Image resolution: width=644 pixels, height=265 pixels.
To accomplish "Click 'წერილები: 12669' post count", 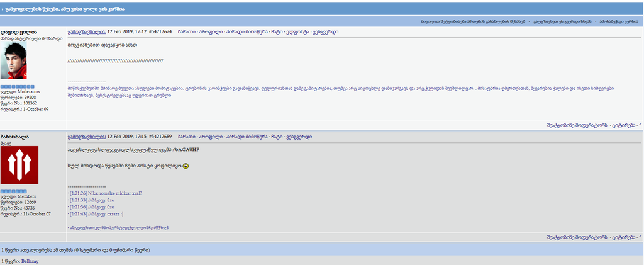I will pyautogui.click(x=19, y=202).
